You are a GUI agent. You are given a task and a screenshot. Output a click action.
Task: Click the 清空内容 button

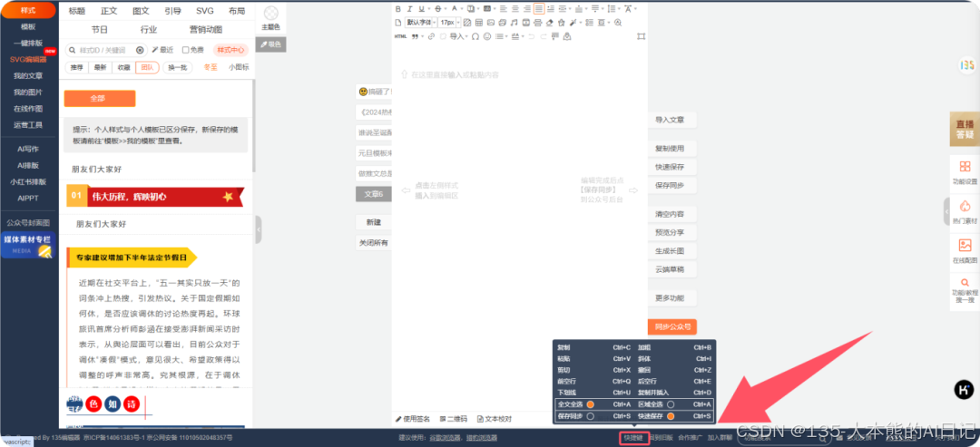[671, 213]
